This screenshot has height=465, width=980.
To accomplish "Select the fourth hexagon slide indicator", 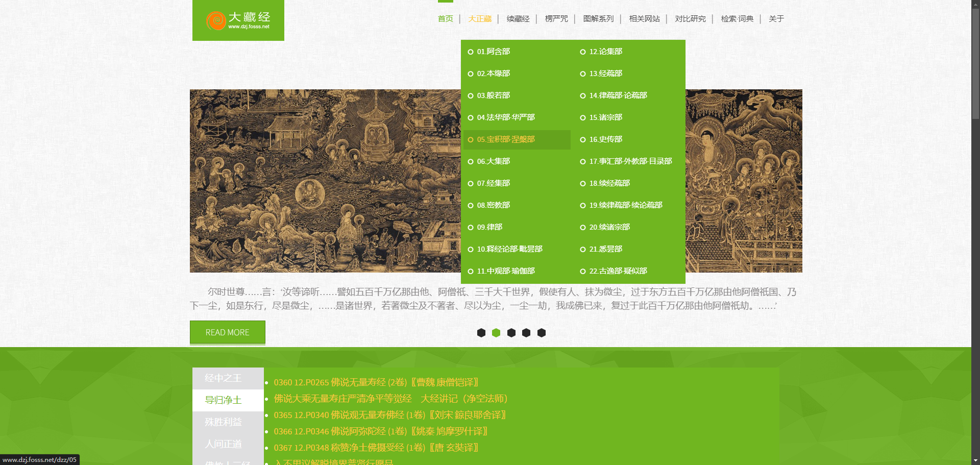I will pos(526,333).
